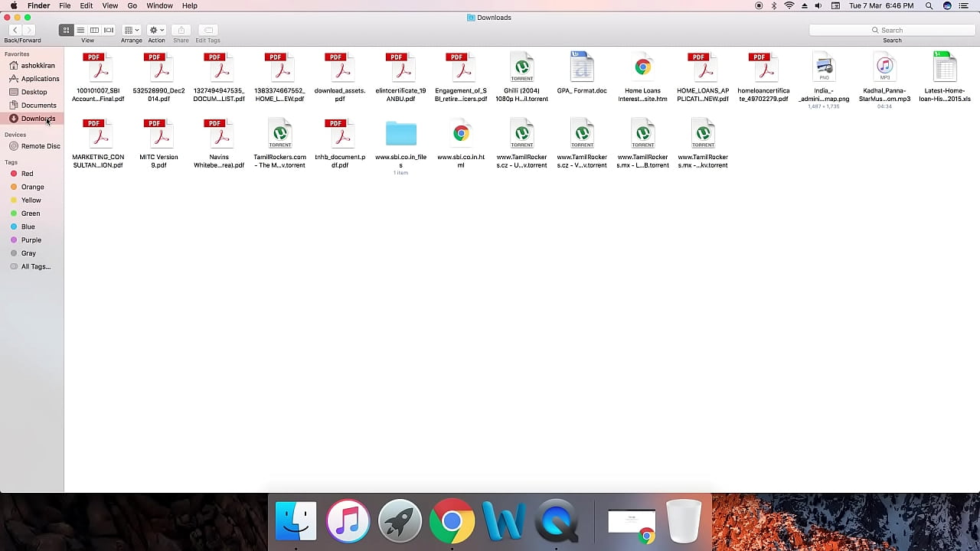
Task: Open the Arrange dropdown
Action: tap(132, 30)
